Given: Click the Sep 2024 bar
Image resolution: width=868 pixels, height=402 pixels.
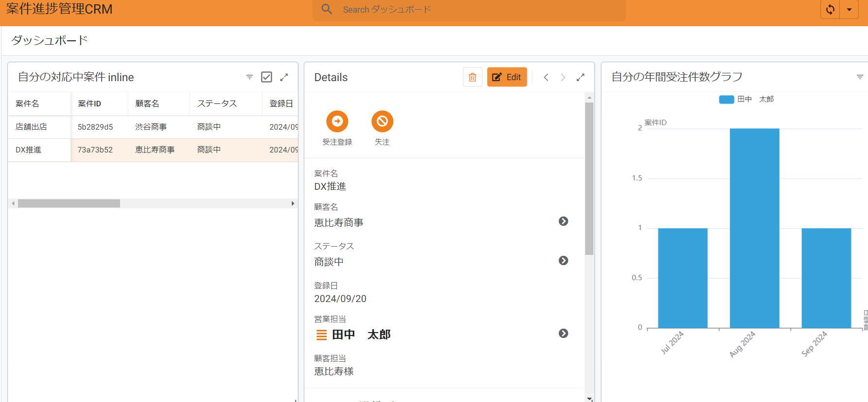Looking at the screenshot, I should pyautogui.click(x=826, y=278).
